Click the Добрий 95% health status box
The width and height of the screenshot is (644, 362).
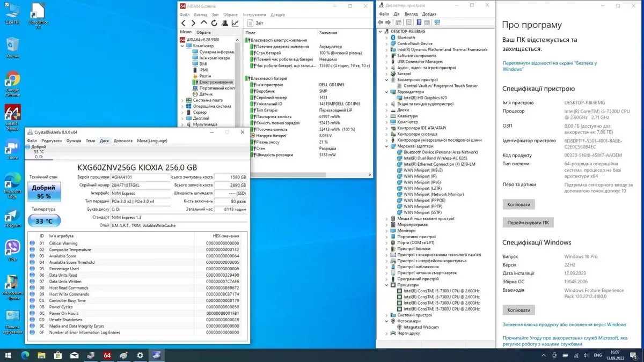pyautogui.click(x=44, y=191)
